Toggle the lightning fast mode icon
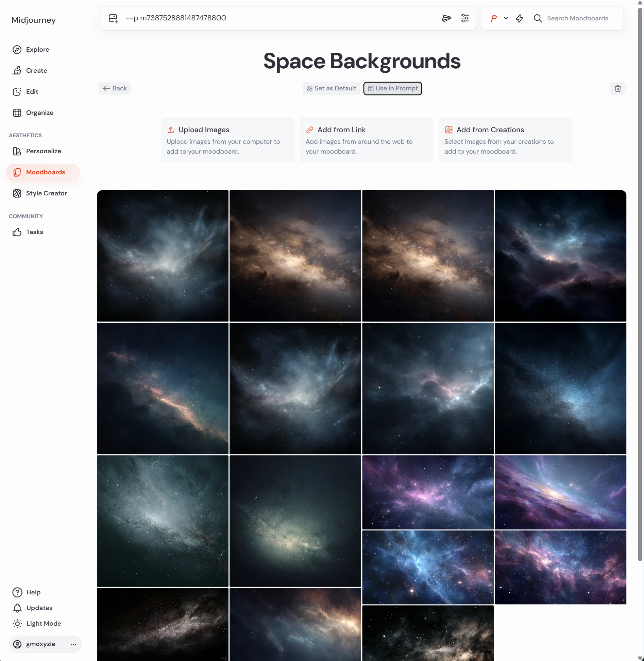Screen dimensions: 644x661 520,18
